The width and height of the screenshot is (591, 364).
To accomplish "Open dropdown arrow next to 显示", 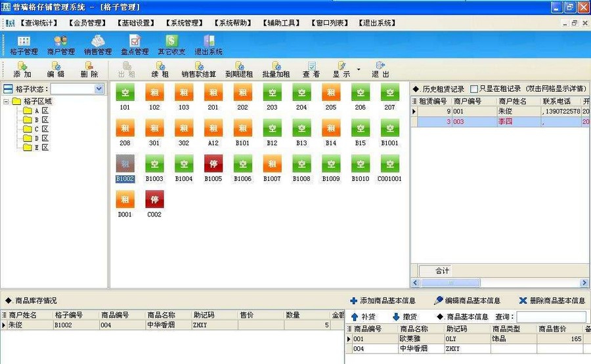I will (359, 69).
